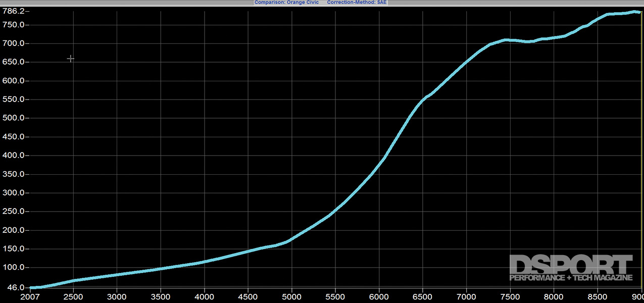Click the 2007 starting RPM label
Screen dimensions: 644x303
[x=30, y=297]
